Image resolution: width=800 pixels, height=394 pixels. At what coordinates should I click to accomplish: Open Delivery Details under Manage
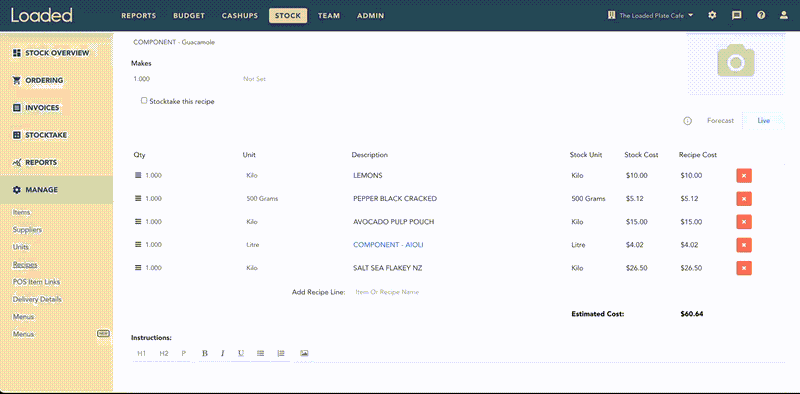(37, 299)
